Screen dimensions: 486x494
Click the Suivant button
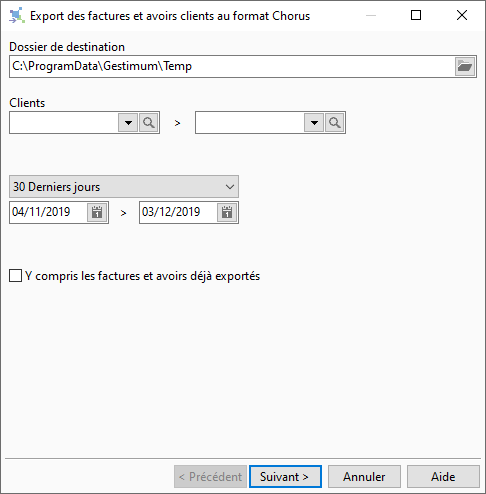click(x=285, y=477)
